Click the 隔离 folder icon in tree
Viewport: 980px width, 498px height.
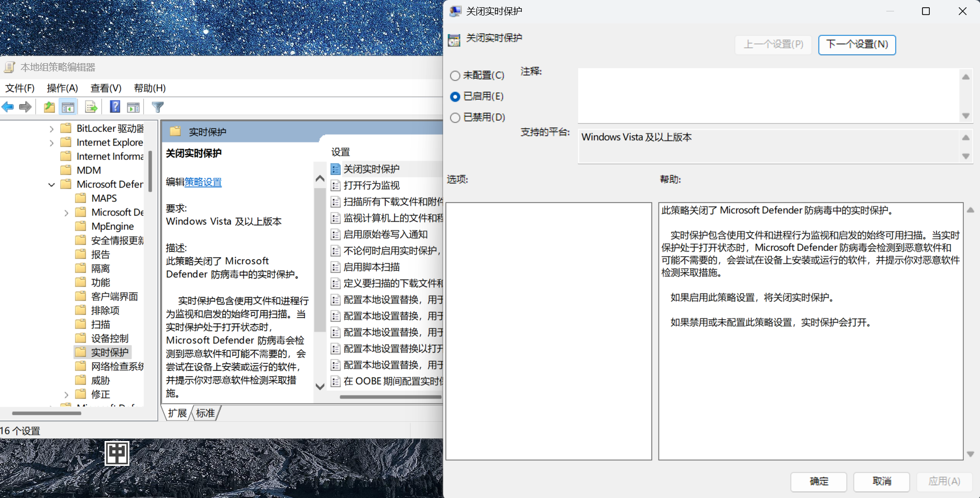pos(80,268)
